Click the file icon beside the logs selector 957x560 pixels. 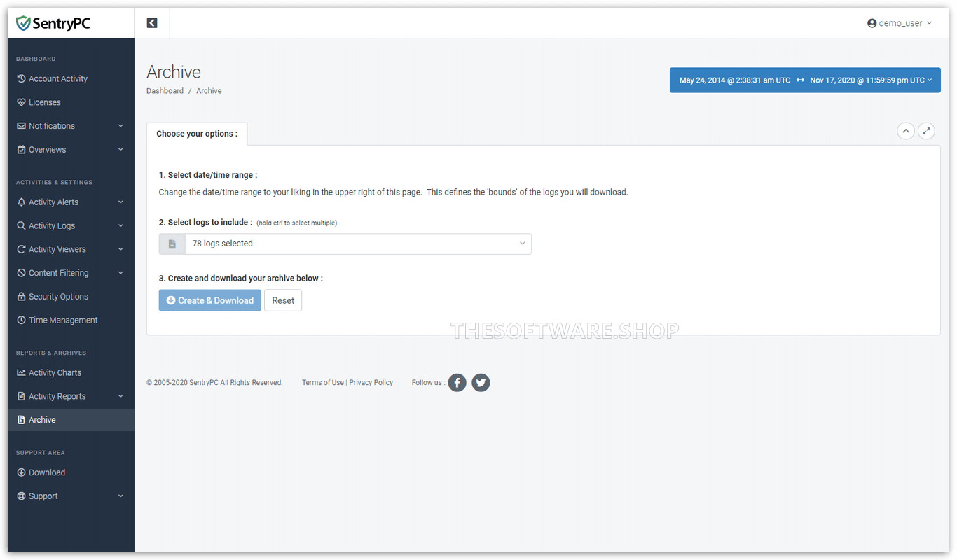(x=172, y=244)
